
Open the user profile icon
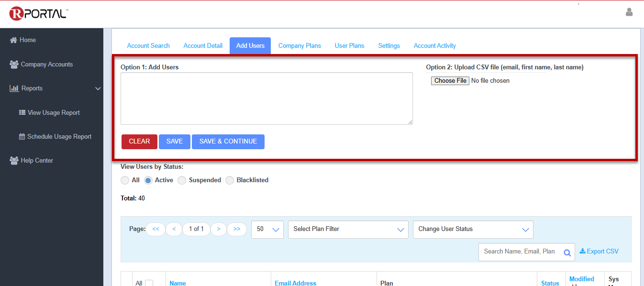tap(629, 12)
